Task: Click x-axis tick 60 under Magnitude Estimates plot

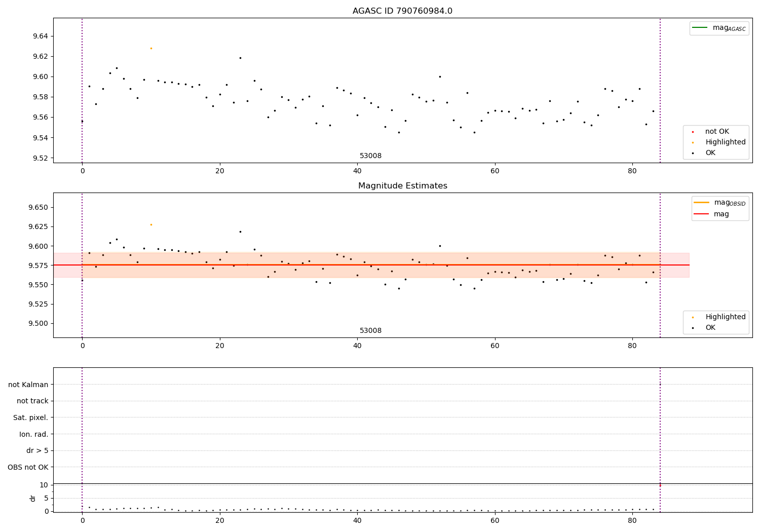Action: [x=495, y=346]
